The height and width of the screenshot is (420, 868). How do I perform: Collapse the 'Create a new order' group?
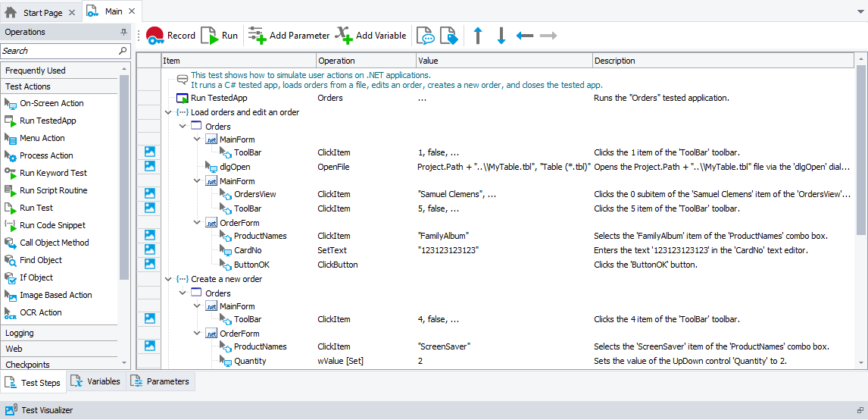[x=168, y=279]
